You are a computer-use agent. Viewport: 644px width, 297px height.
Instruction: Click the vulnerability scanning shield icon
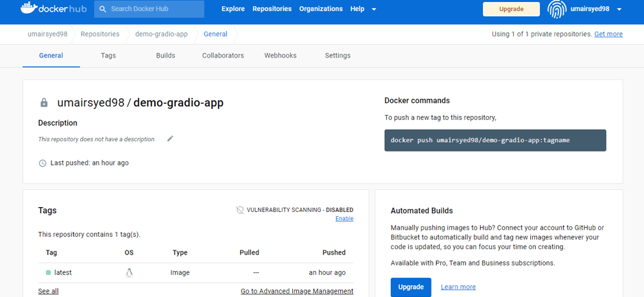click(240, 210)
